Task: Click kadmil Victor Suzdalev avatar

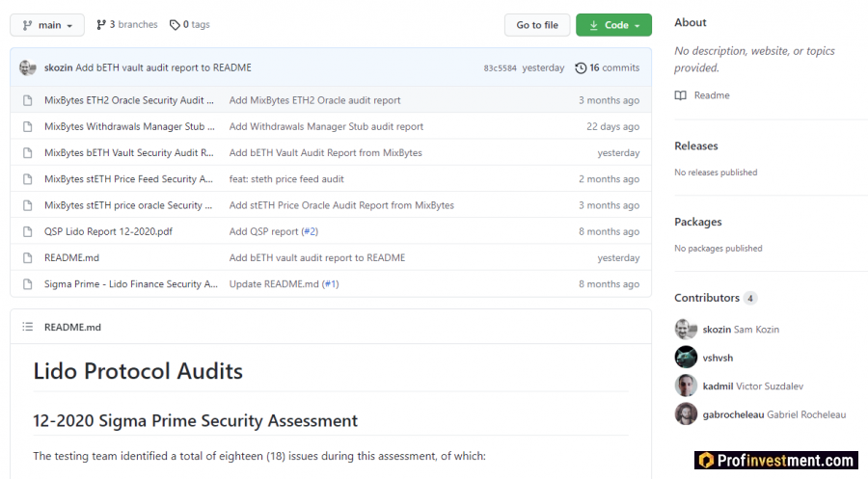Action: click(686, 386)
